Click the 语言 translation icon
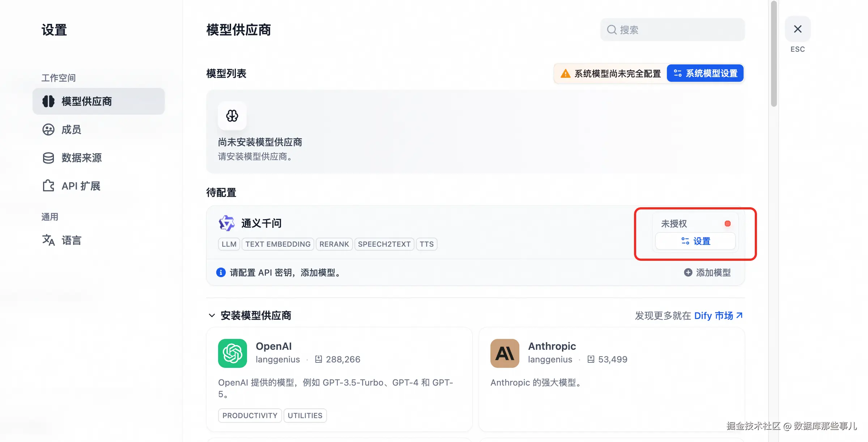868x442 pixels. pyautogui.click(x=48, y=240)
